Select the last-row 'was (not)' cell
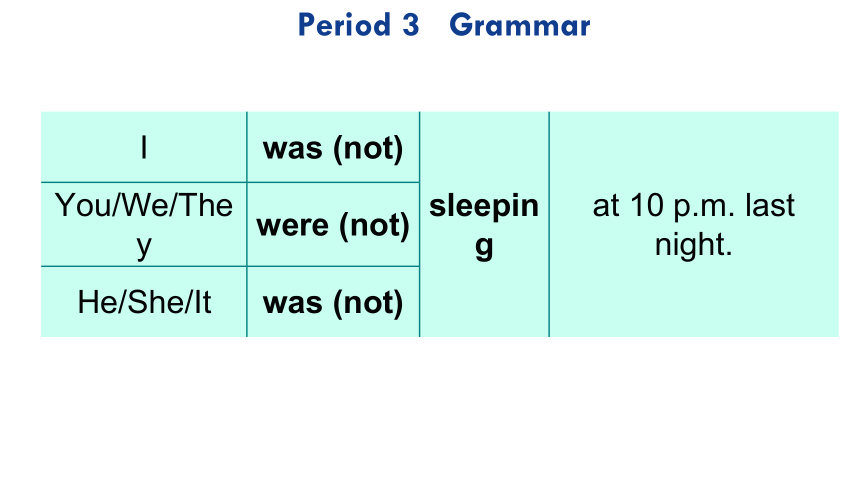The width and height of the screenshot is (860, 484). tap(333, 302)
